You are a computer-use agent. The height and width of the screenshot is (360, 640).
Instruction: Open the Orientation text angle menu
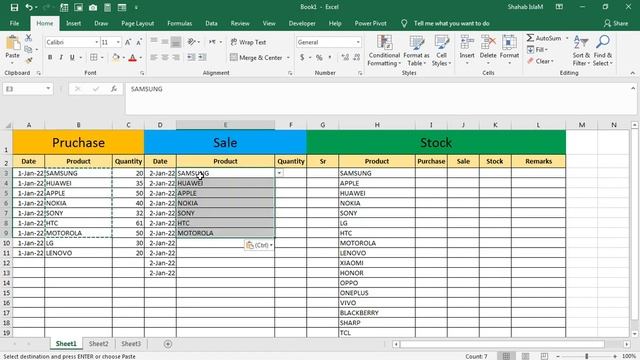[193, 42]
